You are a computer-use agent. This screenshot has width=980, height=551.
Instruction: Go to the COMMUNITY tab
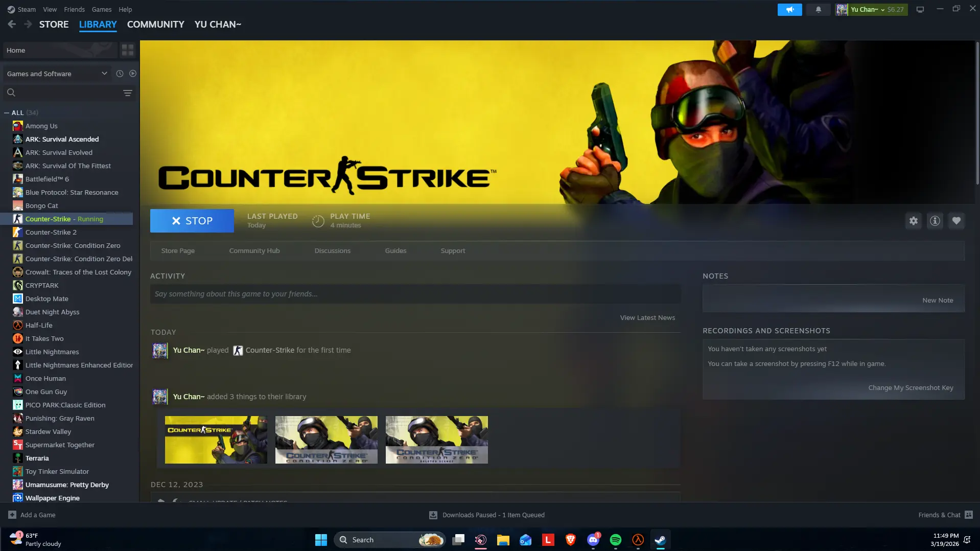tap(156, 24)
